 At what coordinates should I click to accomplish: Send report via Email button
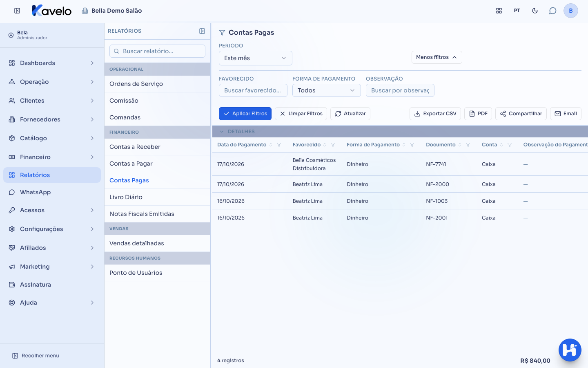coord(566,114)
